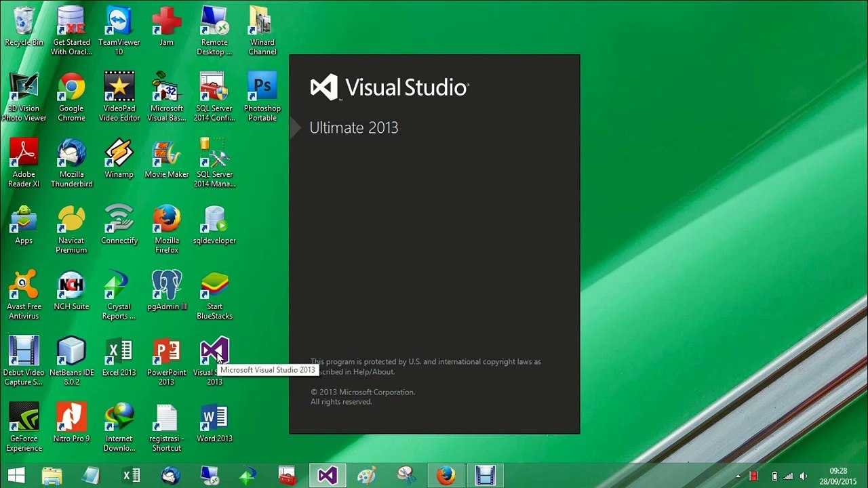
Task: Select SQL Server 2014 Configuration shortcut
Action: (214, 97)
